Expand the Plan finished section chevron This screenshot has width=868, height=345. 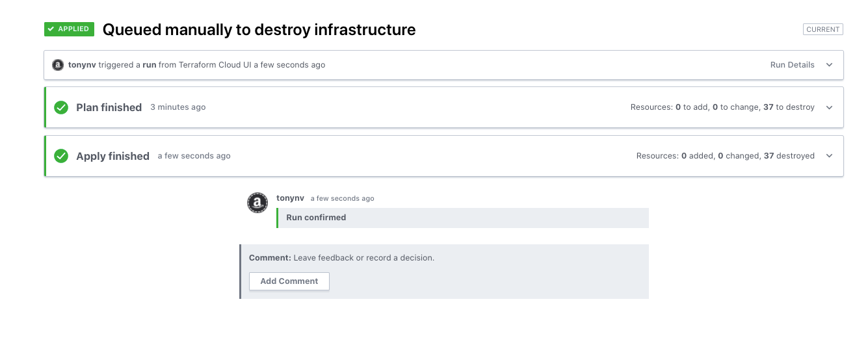click(829, 107)
